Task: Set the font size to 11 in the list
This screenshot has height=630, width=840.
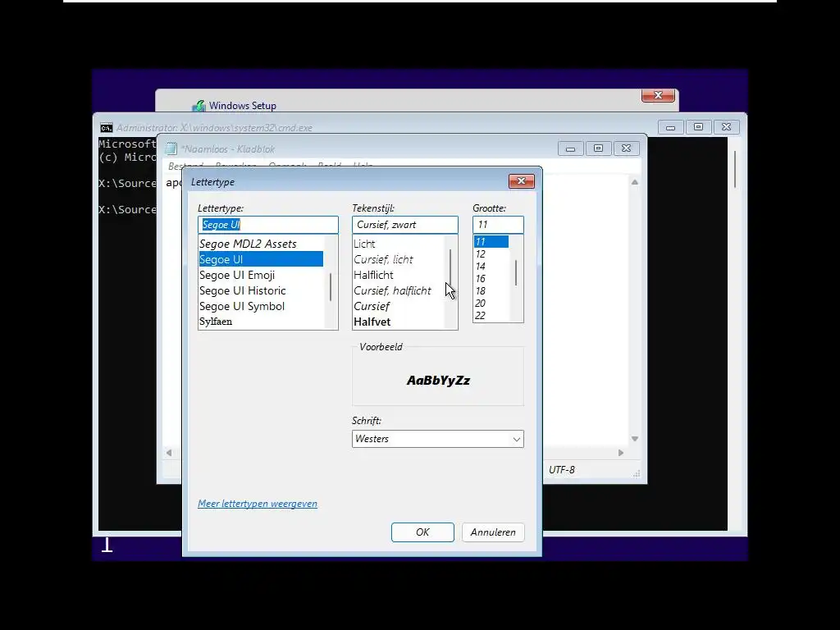Action: point(491,242)
